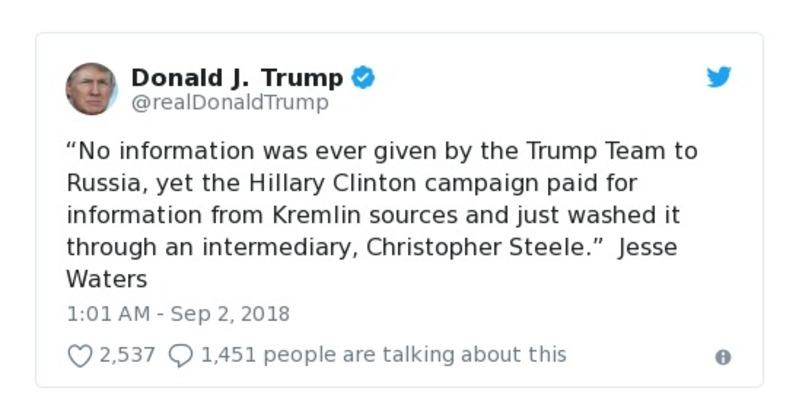Click "Hillary Clinton" in the tweet text
This screenshot has width=799, height=420.
click(315, 184)
